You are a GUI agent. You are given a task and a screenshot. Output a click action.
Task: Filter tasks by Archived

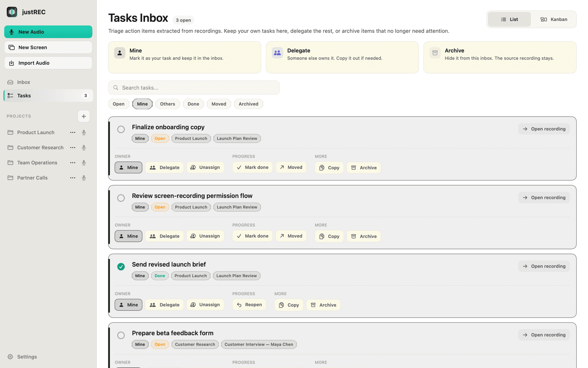coord(249,104)
